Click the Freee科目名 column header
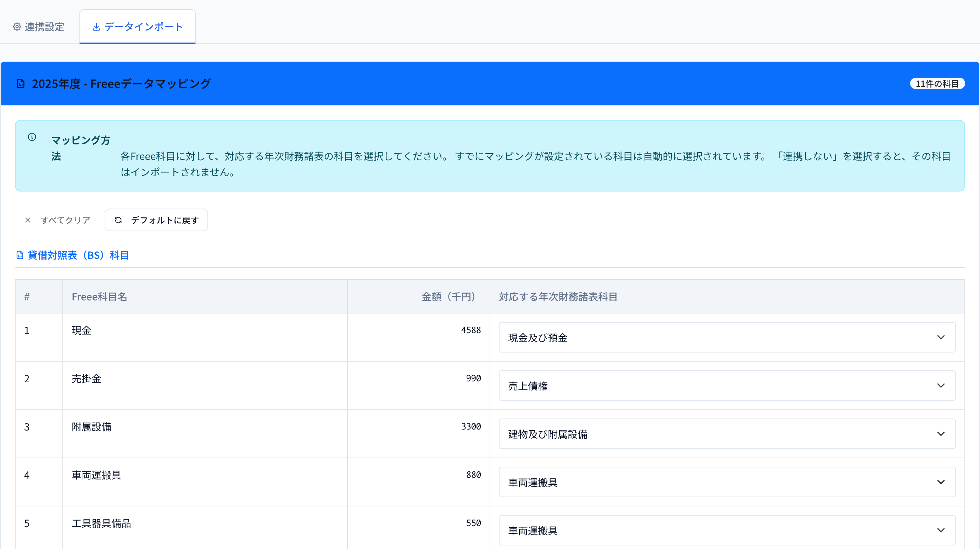 [x=100, y=297]
